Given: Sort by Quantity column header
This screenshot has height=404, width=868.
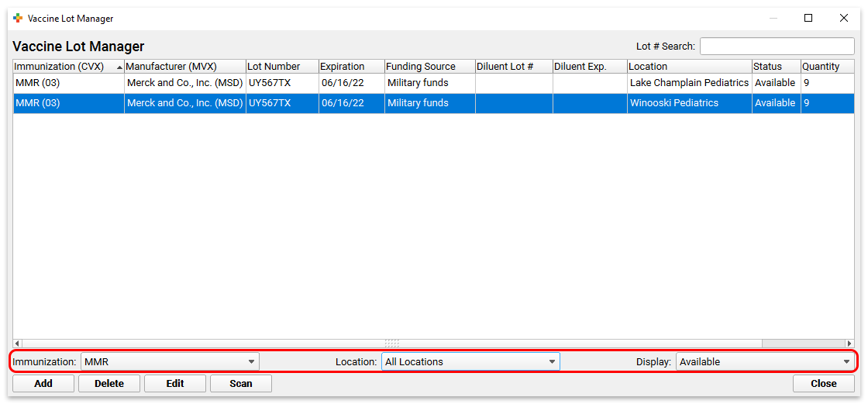Looking at the screenshot, I should pos(827,67).
